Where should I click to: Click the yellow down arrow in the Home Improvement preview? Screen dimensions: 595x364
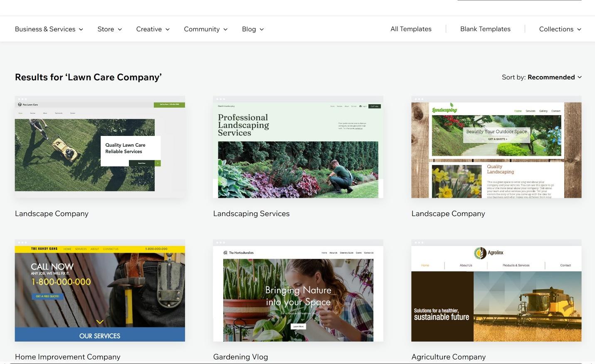pyautogui.click(x=100, y=322)
